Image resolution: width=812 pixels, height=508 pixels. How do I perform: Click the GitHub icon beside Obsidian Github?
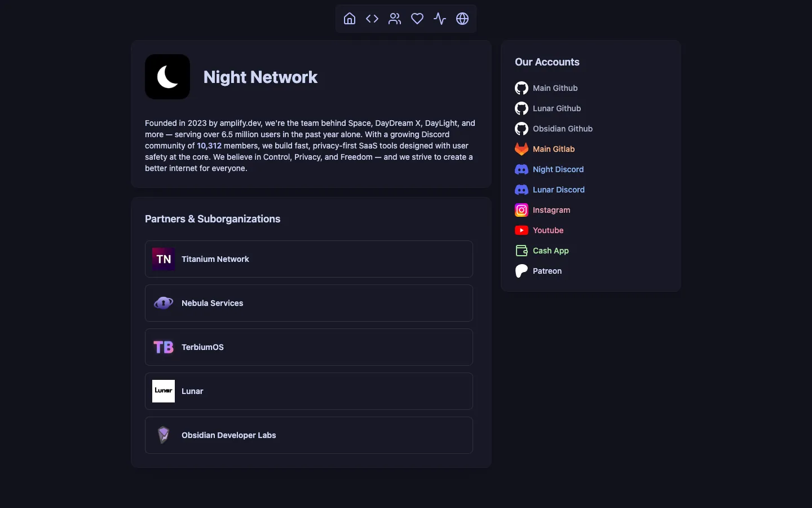(522, 129)
